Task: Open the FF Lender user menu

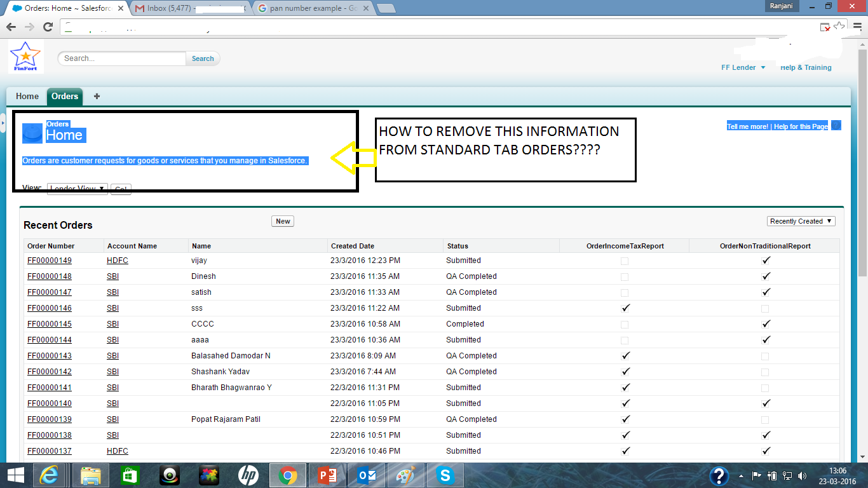Action: click(x=743, y=67)
